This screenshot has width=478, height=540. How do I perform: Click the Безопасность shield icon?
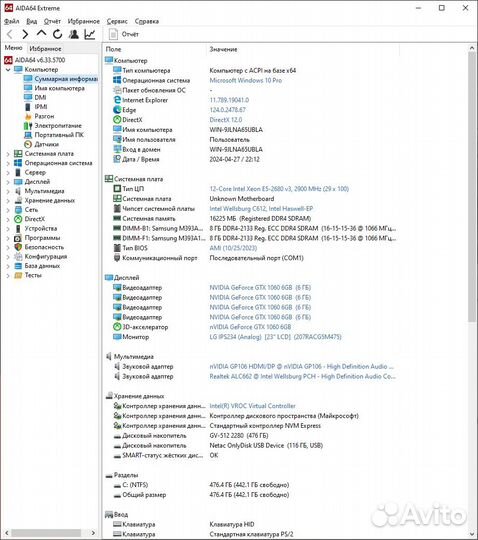(x=18, y=247)
